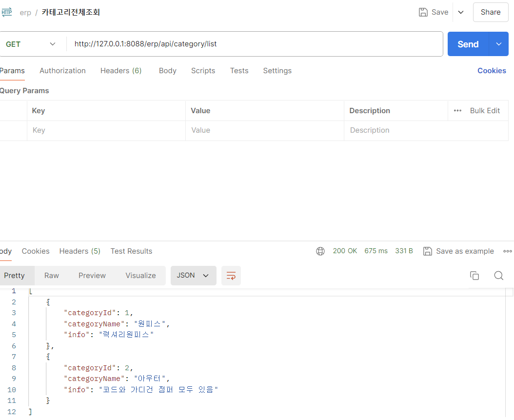514x420 pixels.
Task: Click the "categoryId": 2 line
Action: pyautogui.click(x=98, y=368)
